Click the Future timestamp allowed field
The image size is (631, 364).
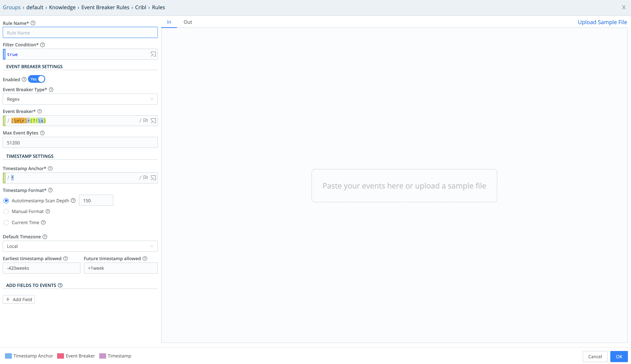pyautogui.click(x=121, y=268)
